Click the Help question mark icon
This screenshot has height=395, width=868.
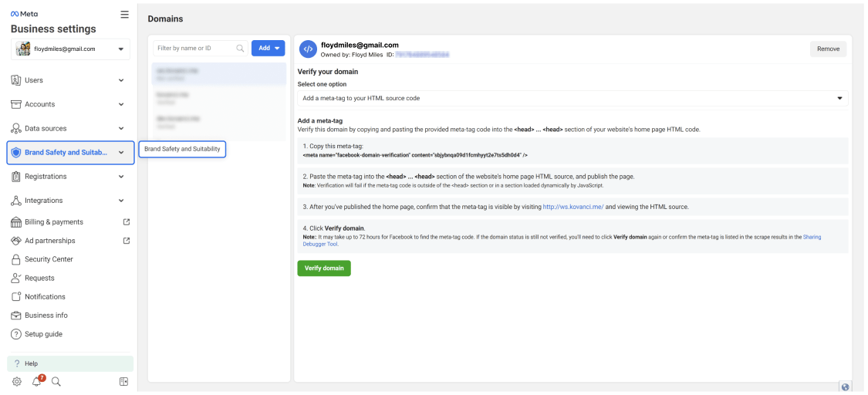pyautogui.click(x=17, y=363)
